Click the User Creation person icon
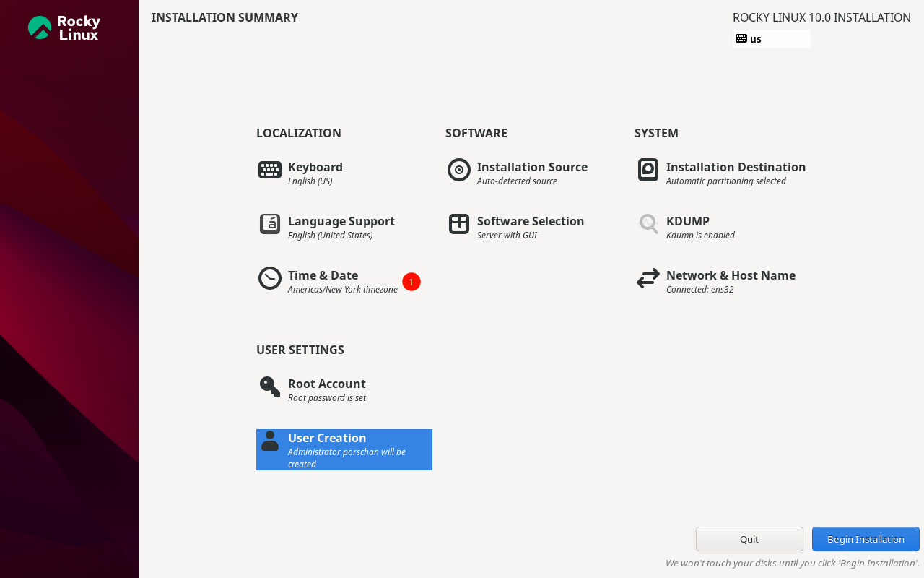Screen dimensions: 924x578 tap(270, 441)
